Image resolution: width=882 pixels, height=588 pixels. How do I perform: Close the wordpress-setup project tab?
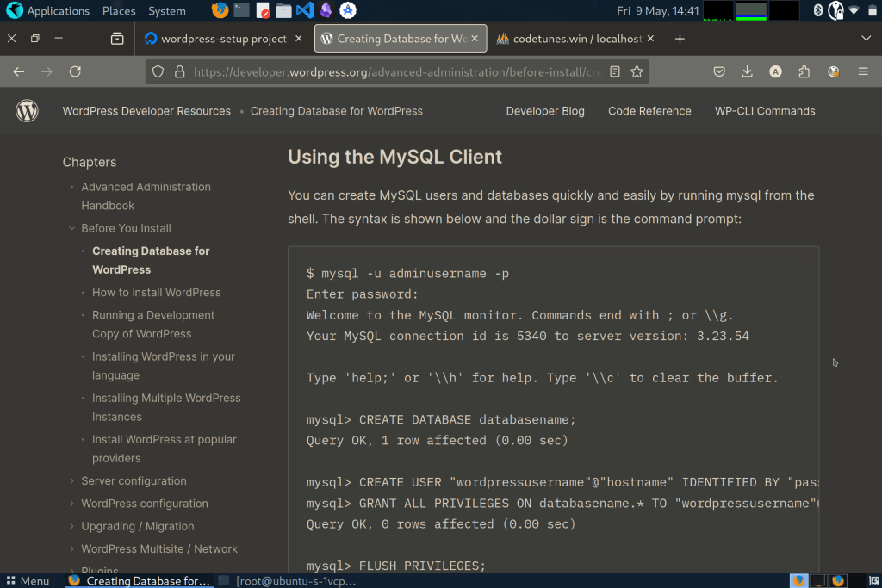(299, 39)
